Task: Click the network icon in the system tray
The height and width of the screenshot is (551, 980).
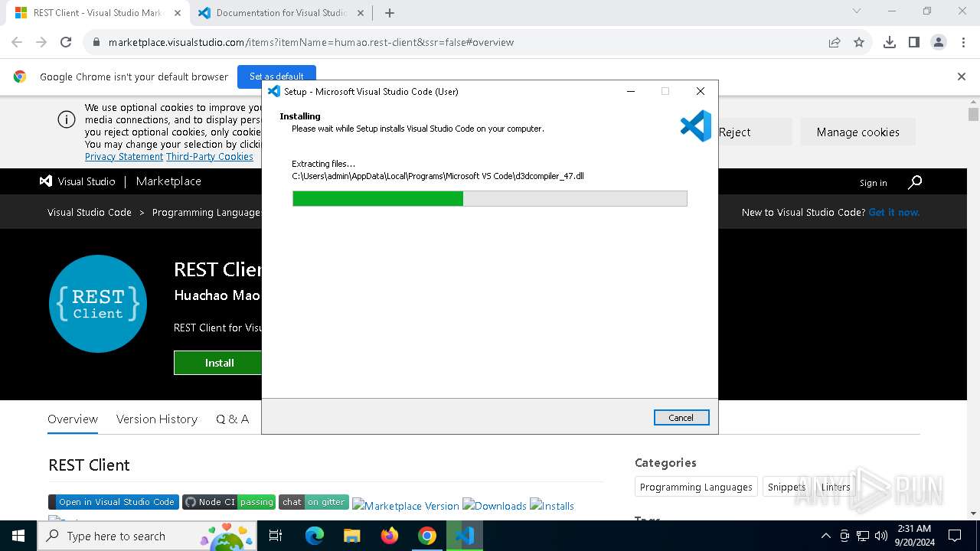Action: pos(863,536)
